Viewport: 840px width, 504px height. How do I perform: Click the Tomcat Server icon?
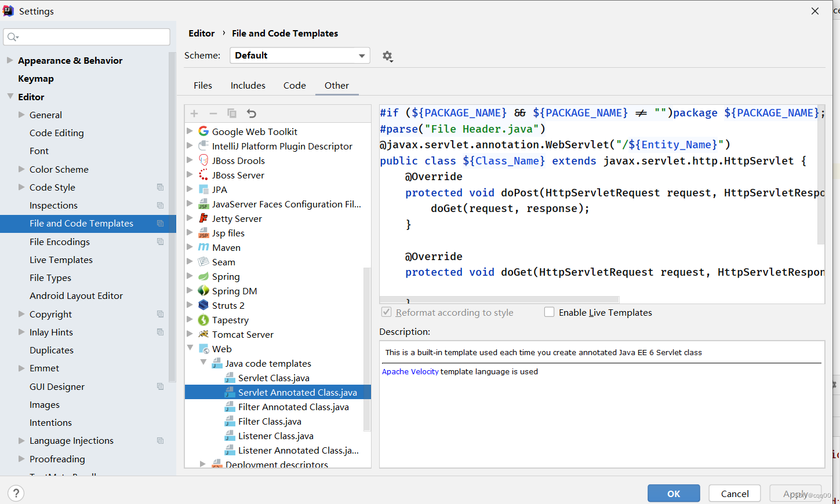click(x=203, y=334)
